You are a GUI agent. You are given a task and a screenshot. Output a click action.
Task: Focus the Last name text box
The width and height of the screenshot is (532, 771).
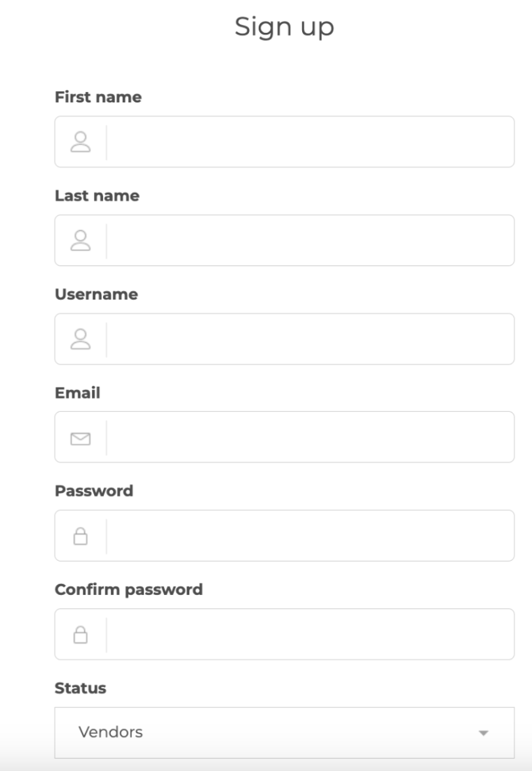coord(284,240)
